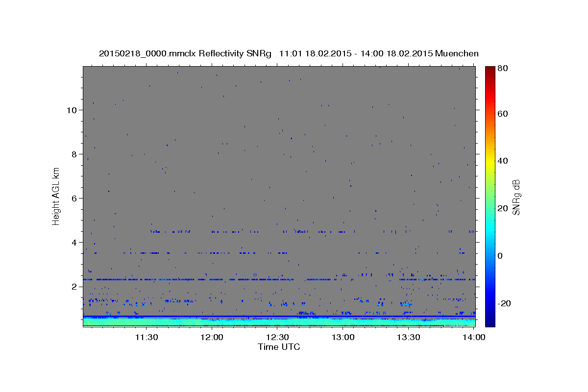The image size is (588, 392).
Task: Click the colorbar value -20
Action: (x=505, y=303)
